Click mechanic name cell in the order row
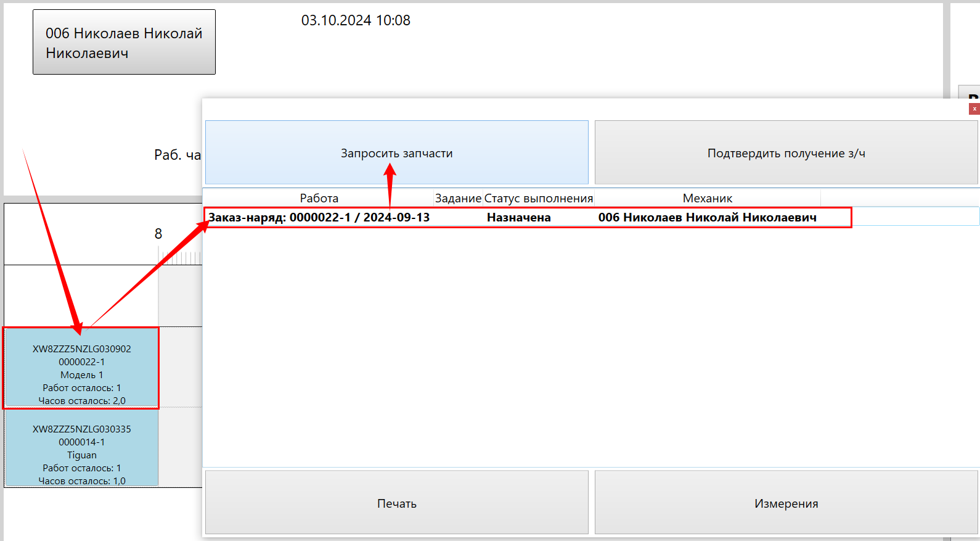 pyautogui.click(x=707, y=217)
